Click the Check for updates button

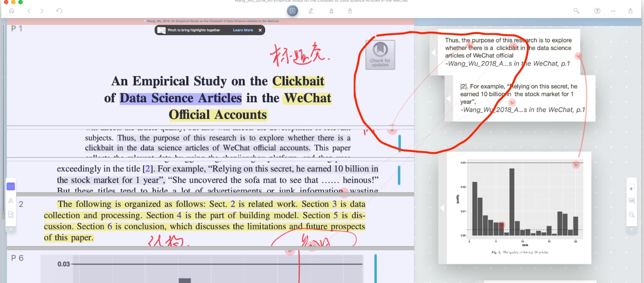click(380, 55)
